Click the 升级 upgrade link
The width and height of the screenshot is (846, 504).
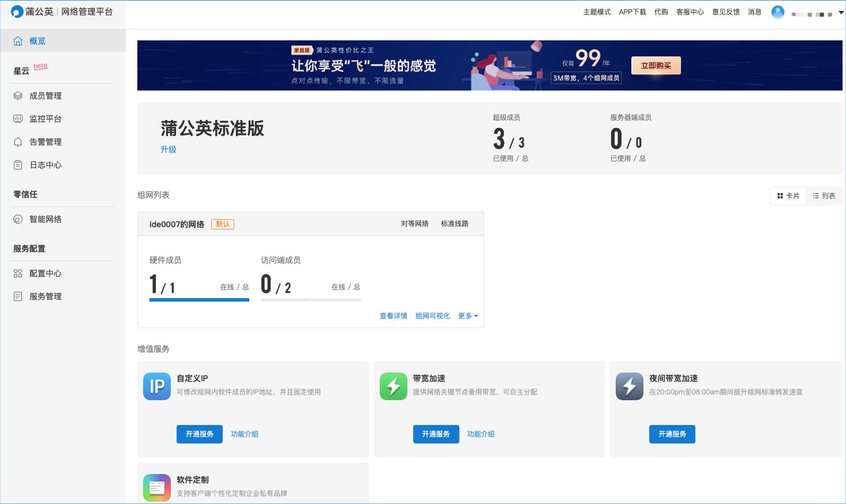168,149
